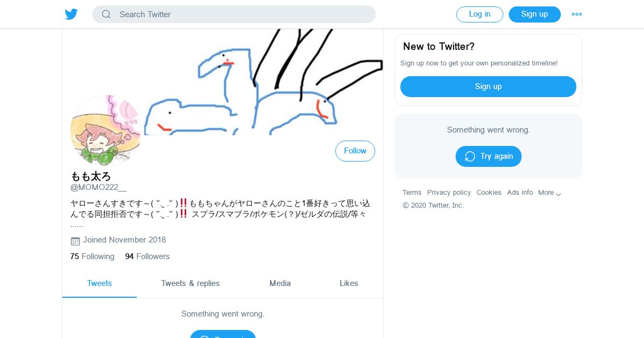Click the search magnifier icon
This screenshot has height=338, width=644.
coord(106,14)
